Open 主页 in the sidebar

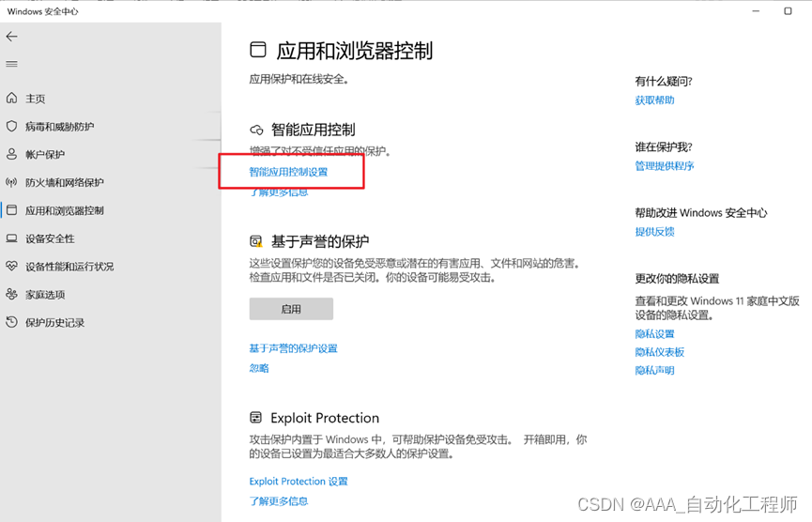point(36,99)
